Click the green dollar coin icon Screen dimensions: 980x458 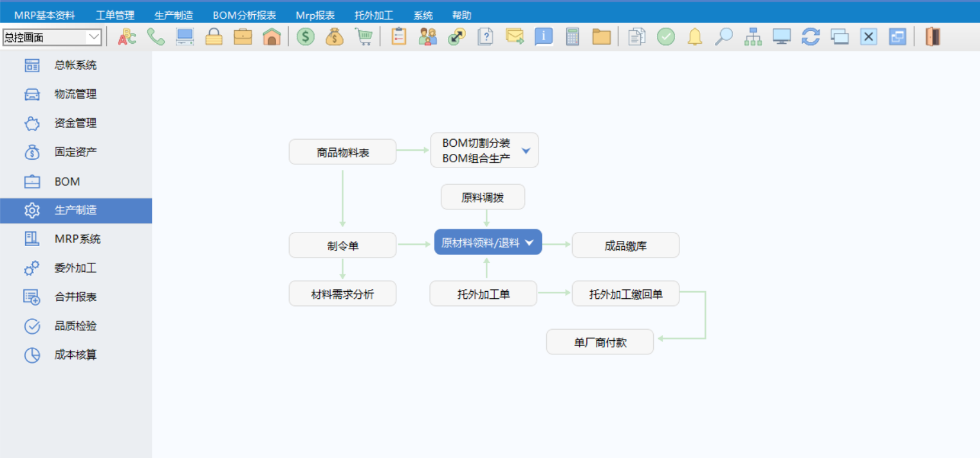[x=306, y=37]
